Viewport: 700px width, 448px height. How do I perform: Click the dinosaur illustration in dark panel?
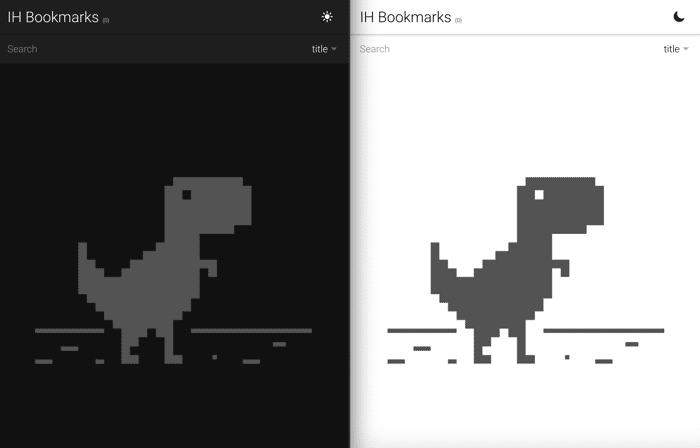pyautogui.click(x=173, y=270)
